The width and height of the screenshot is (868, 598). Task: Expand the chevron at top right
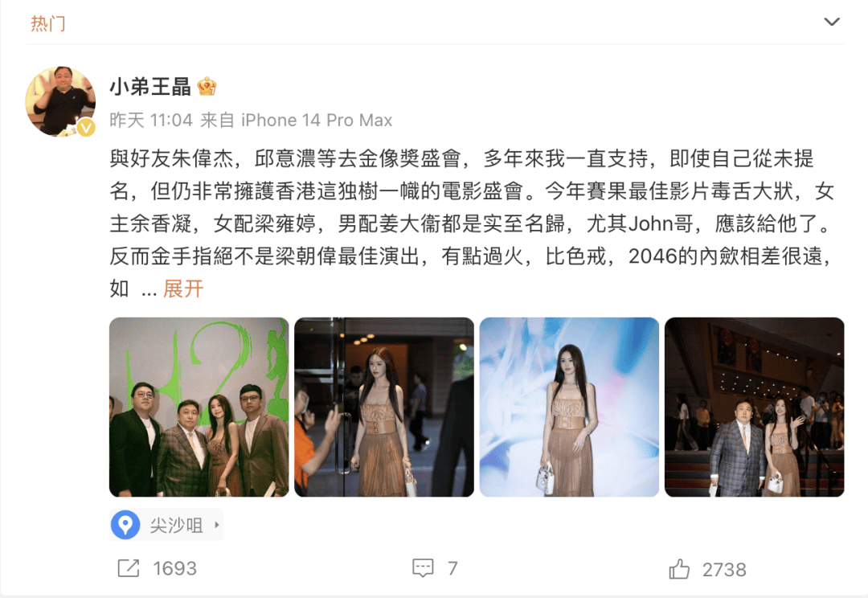832,23
